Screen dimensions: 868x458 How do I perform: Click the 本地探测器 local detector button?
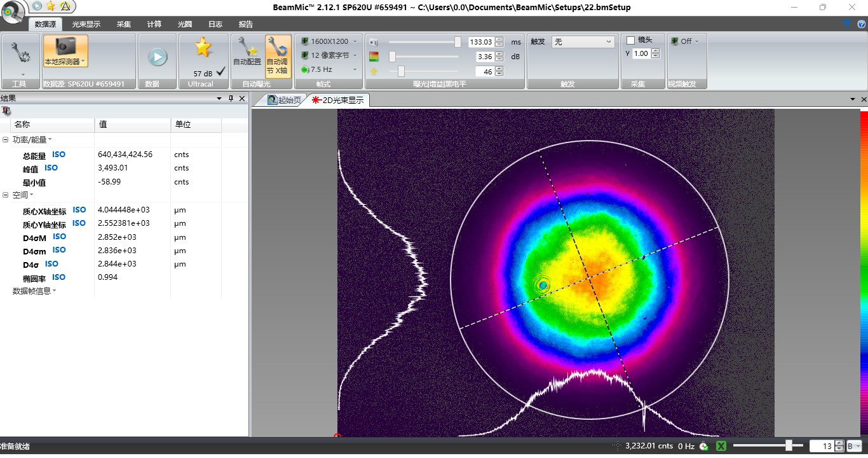point(65,51)
